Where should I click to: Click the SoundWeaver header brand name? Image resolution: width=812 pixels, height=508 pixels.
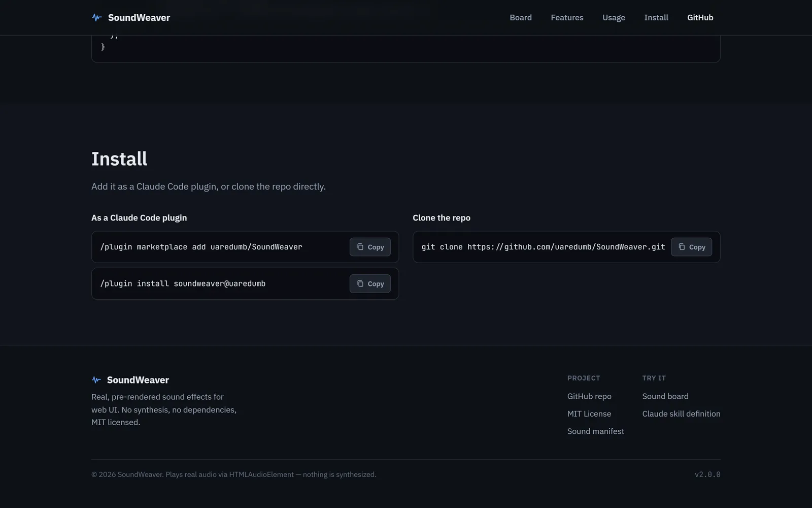tap(139, 18)
